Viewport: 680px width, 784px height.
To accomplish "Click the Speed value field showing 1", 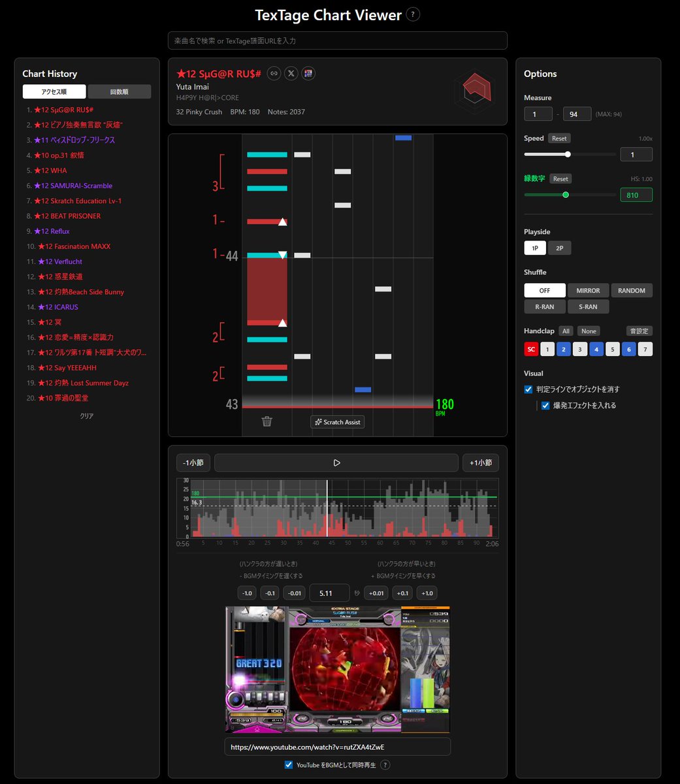I will (636, 155).
